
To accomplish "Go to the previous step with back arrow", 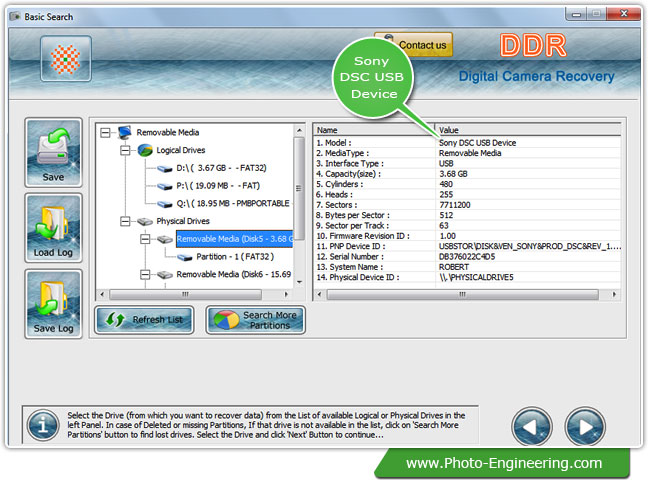I will tap(532, 426).
